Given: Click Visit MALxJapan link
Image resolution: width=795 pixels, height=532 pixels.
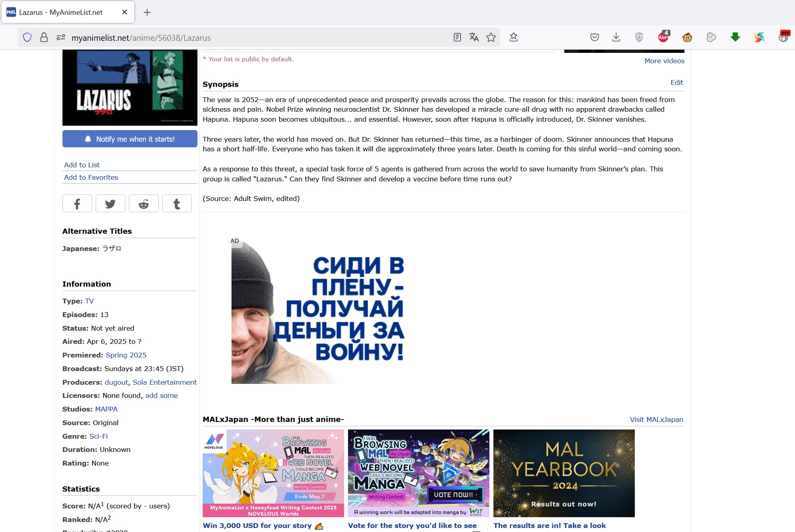Looking at the screenshot, I should click(656, 420).
